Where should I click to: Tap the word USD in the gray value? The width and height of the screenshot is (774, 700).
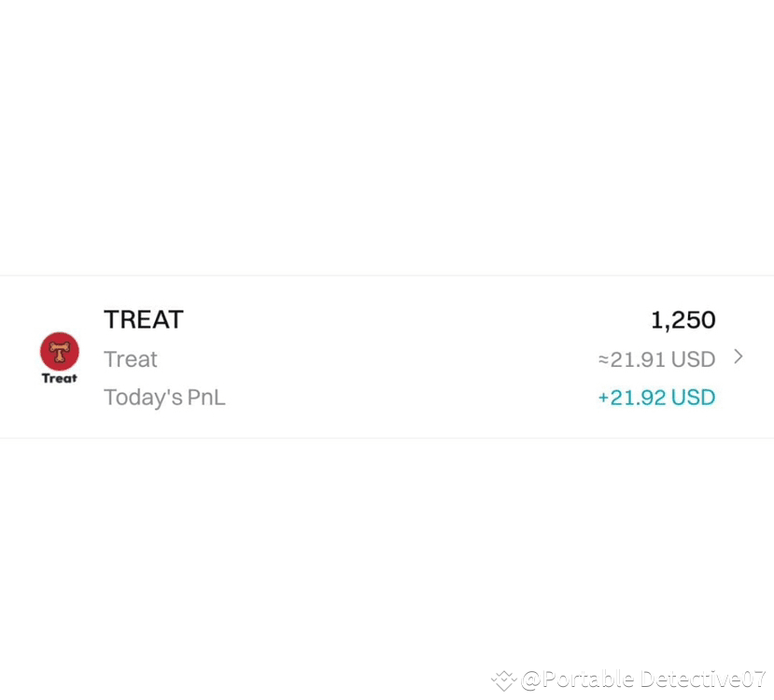click(x=693, y=359)
